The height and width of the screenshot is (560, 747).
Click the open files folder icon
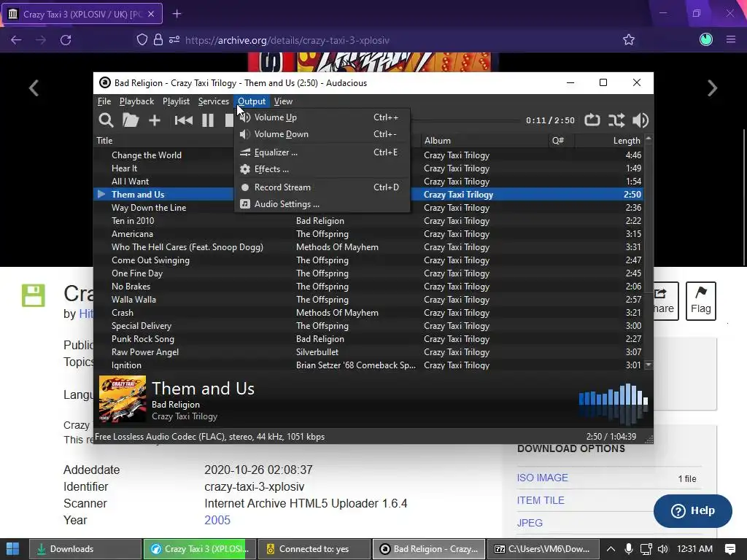click(x=131, y=120)
